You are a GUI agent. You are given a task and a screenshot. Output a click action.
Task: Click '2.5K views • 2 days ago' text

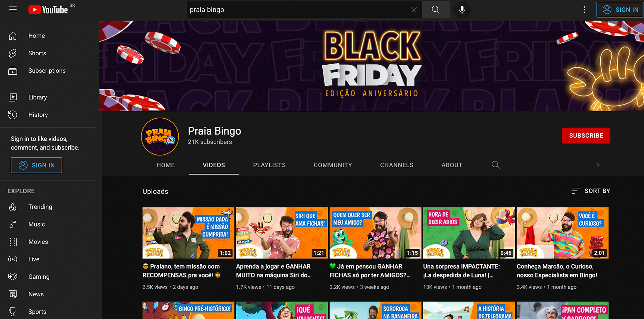point(170,287)
